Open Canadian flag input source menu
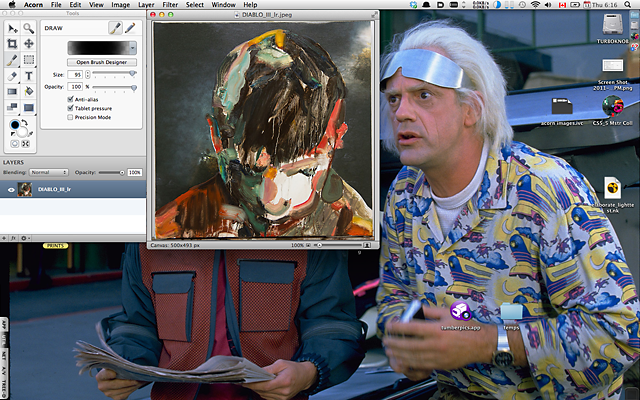The image size is (640, 400). (x=562, y=4)
